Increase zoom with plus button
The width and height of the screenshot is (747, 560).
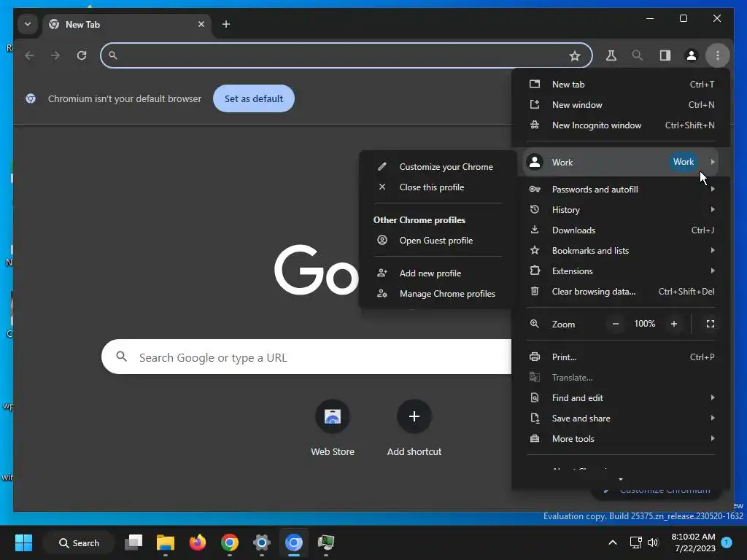(x=673, y=324)
